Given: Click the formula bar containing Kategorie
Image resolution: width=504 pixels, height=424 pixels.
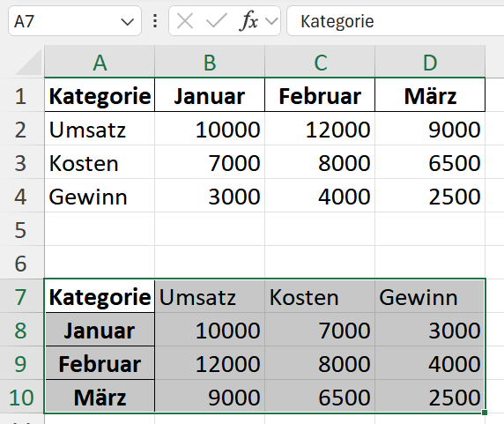Looking at the screenshot, I should pos(396,21).
